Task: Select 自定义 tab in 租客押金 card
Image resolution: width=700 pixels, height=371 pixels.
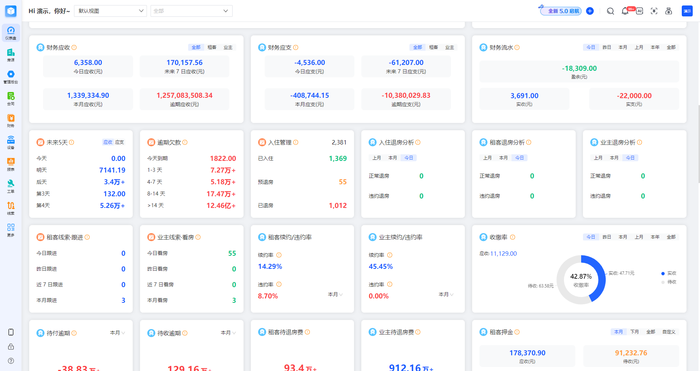Action: [x=669, y=332]
